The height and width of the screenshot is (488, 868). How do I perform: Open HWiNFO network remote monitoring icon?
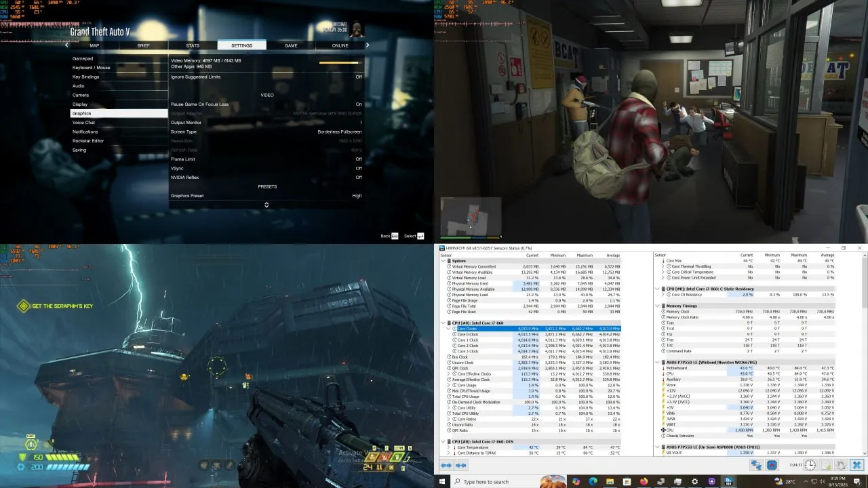pos(757,466)
